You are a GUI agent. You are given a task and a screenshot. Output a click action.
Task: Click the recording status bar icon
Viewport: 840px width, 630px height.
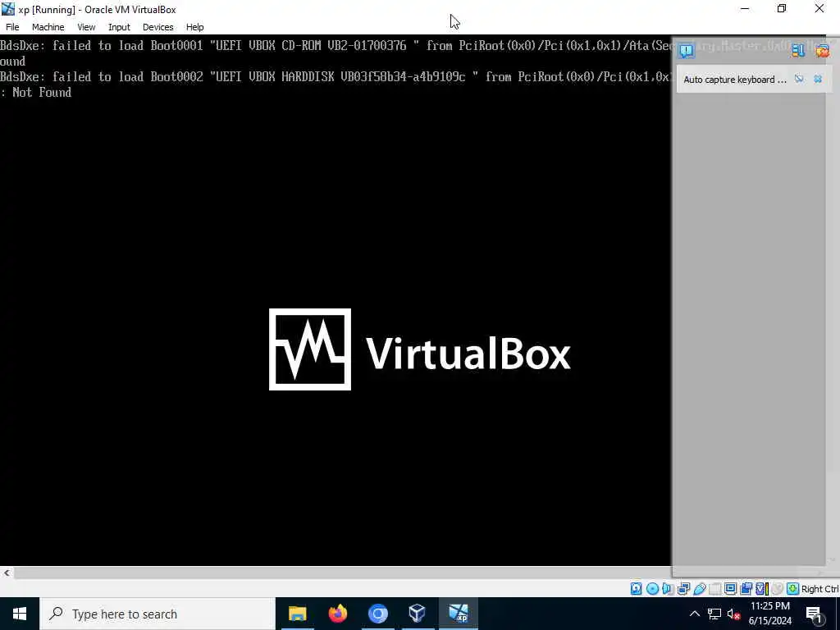746,589
